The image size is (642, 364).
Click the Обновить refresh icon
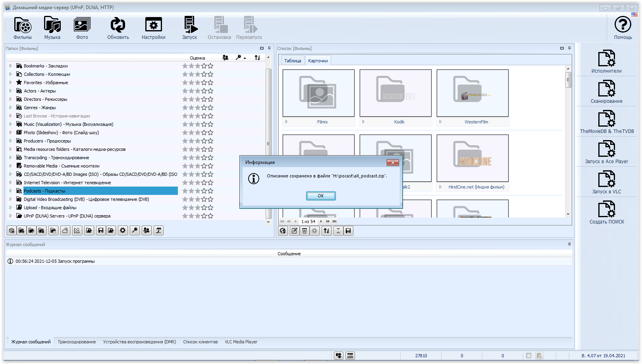(x=118, y=28)
